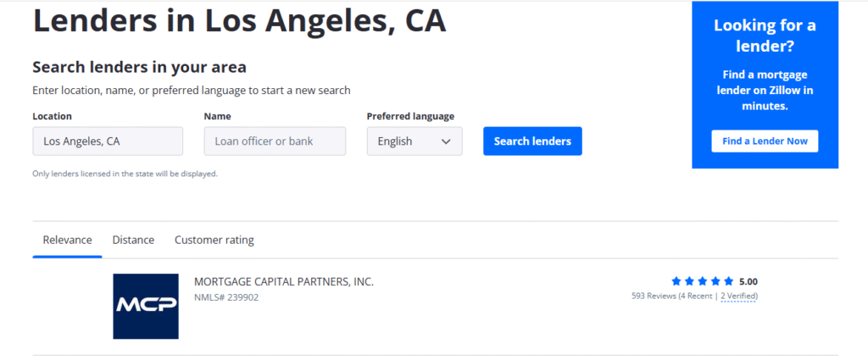Click the 593 Reviews text
The image size is (868, 360).
point(654,296)
